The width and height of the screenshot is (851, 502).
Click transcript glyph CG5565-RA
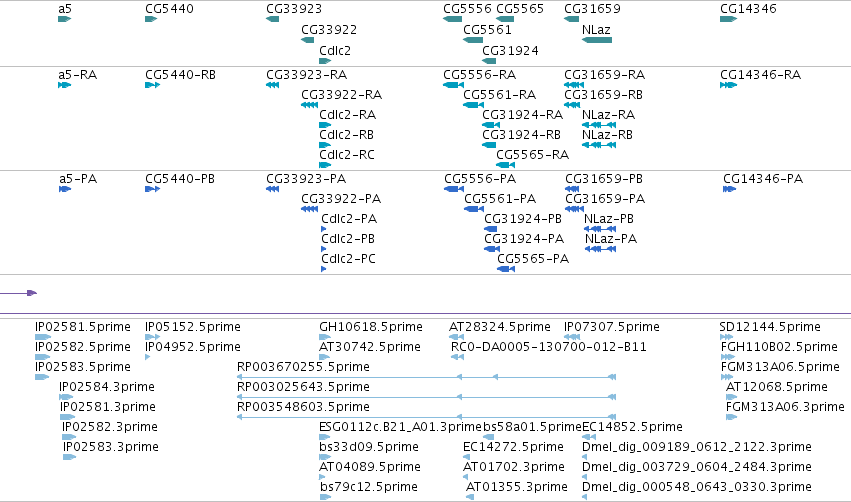(505, 165)
